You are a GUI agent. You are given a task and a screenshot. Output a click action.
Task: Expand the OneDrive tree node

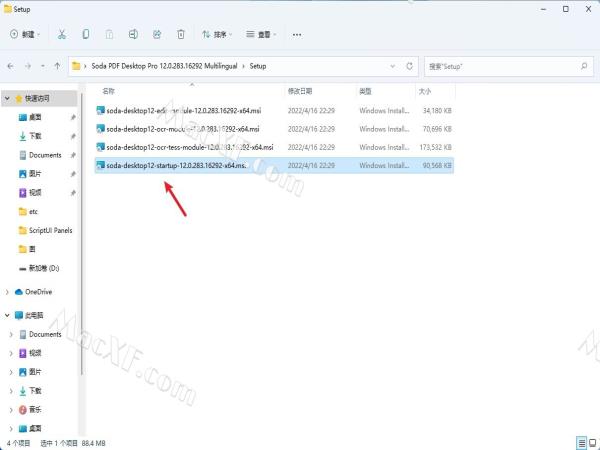tap(8, 291)
